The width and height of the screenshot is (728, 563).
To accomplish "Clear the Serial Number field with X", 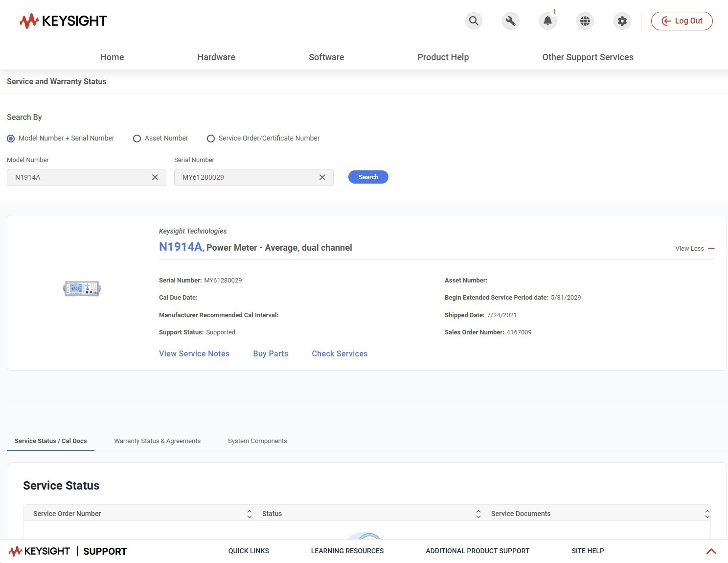I will [322, 177].
